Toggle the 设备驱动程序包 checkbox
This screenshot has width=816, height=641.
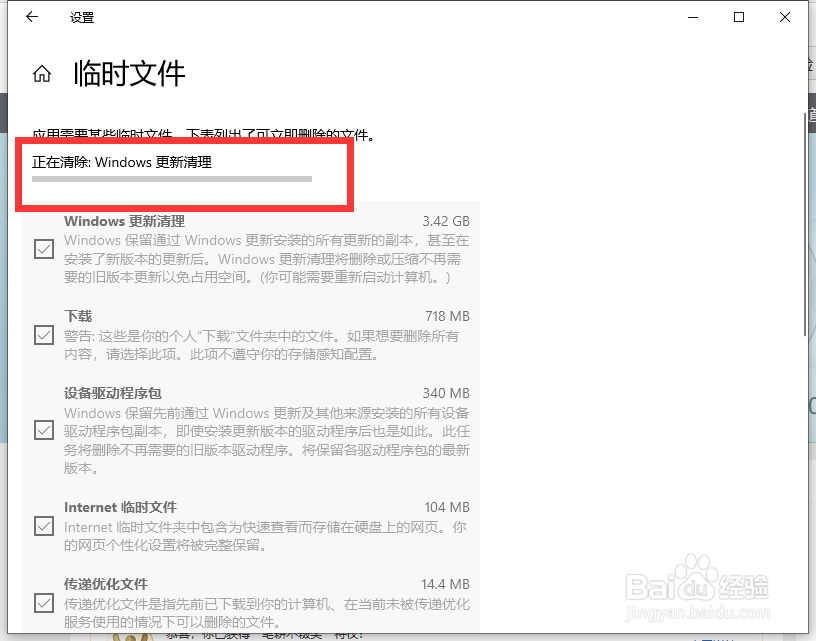click(x=44, y=430)
